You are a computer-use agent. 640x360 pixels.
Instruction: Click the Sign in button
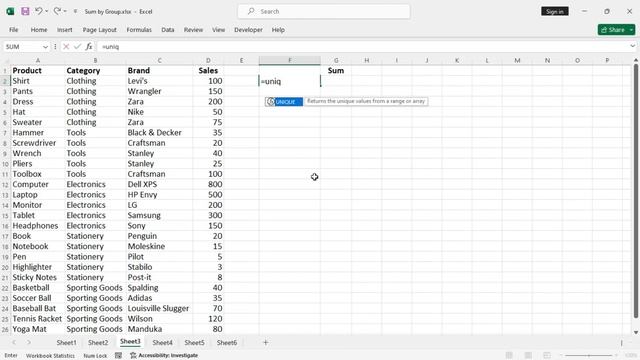(555, 11)
